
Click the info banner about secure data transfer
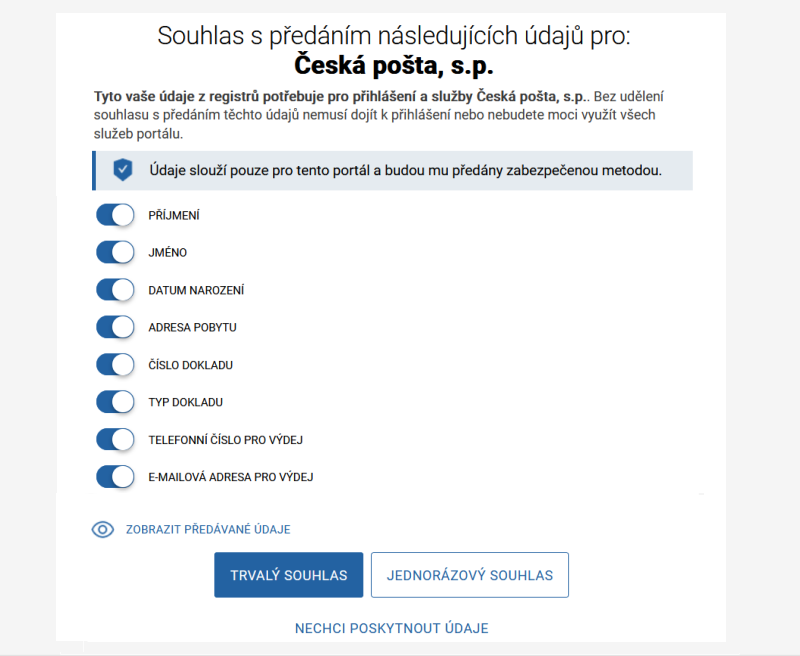(400, 170)
